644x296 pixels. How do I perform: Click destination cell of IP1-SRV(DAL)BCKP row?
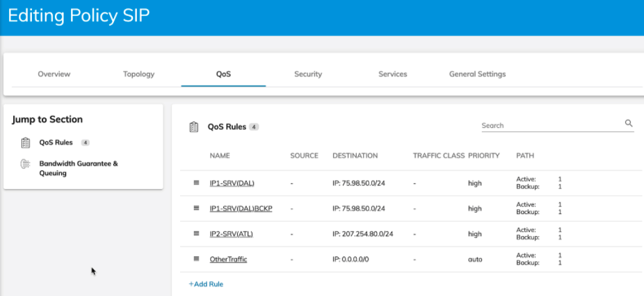pyautogui.click(x=359, y=208)
